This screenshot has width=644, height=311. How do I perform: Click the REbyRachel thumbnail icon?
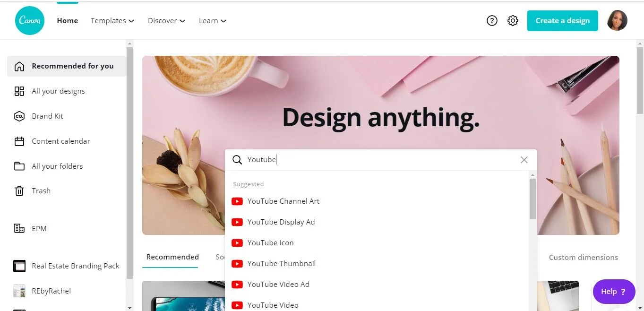(19, 291)
